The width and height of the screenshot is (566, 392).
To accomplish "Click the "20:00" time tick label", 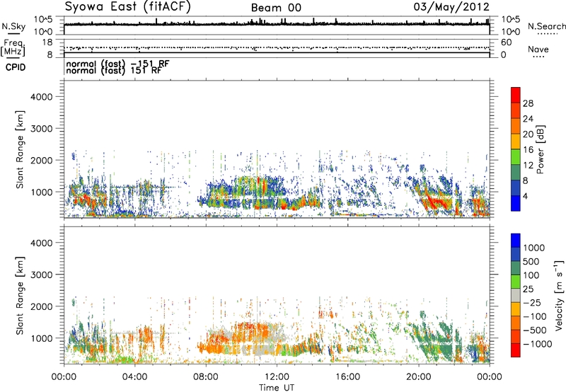I will pyautogui.click(x=419, y=377).
